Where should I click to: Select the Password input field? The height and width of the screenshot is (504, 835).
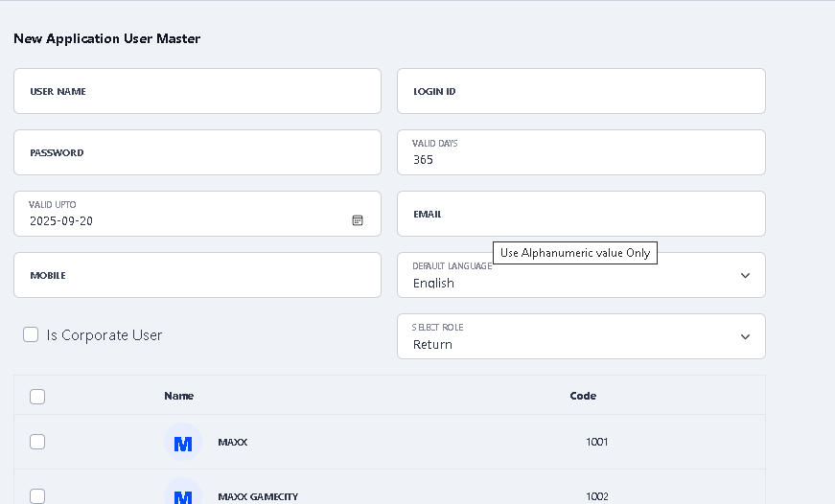(x=197, y=152)
